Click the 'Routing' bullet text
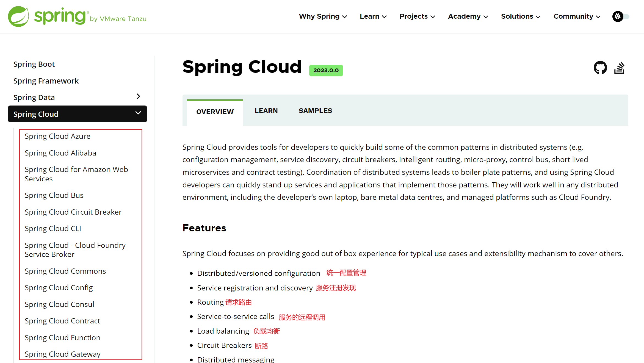The width and height of the screenshot is (644, 363). (x=210, y=302)
